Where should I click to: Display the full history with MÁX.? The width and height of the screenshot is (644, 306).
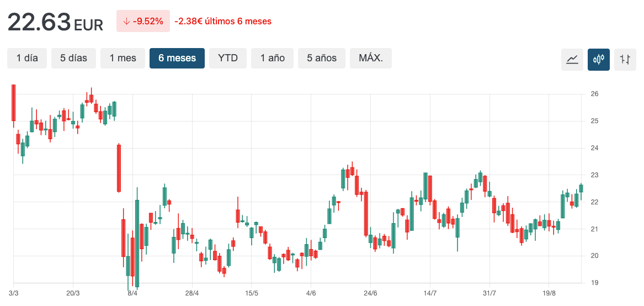[x=371, y=58]
